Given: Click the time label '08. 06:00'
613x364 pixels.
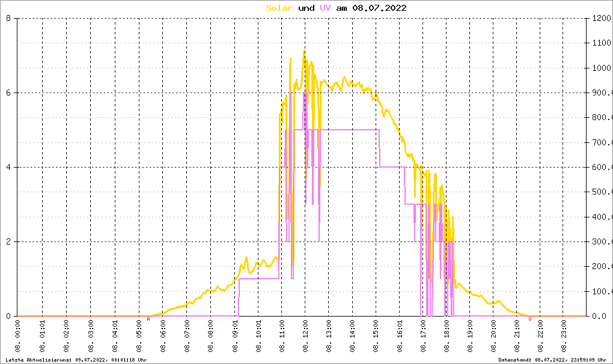Looking at the screenshot, I should coord(163,336).
